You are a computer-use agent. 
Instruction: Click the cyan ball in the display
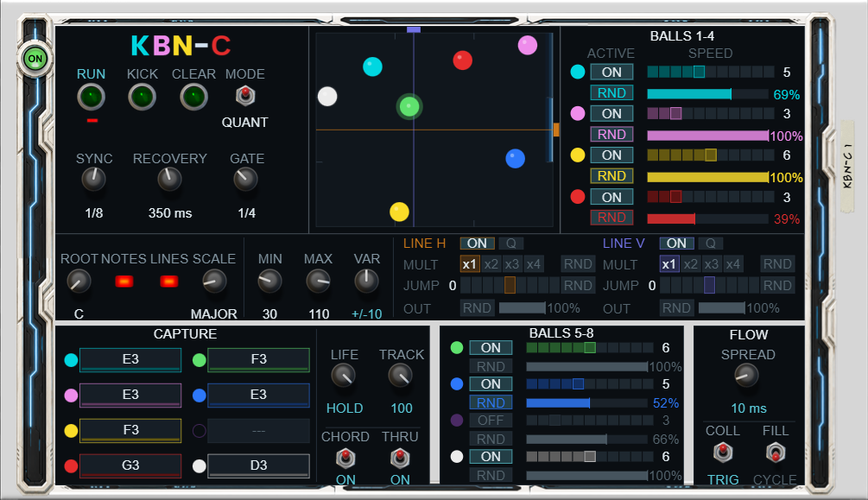pyautogui.click(x=372, y=66)
